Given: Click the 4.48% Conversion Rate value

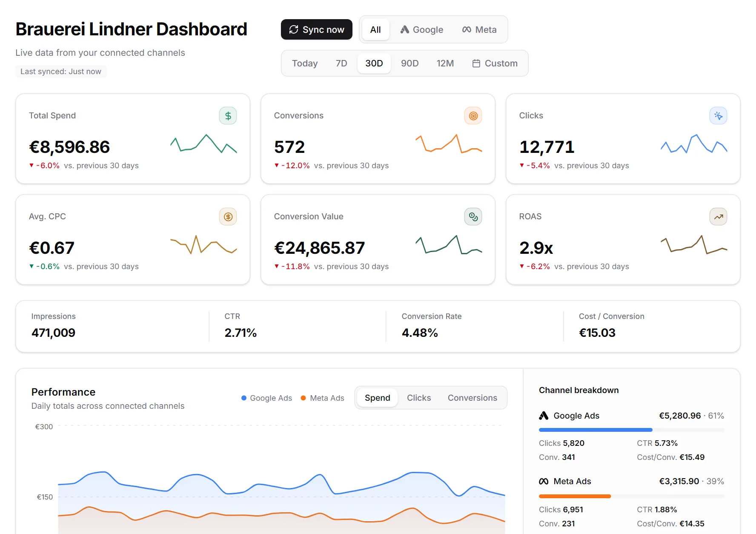Looking at the screenshot, I should tap(420, 333).
